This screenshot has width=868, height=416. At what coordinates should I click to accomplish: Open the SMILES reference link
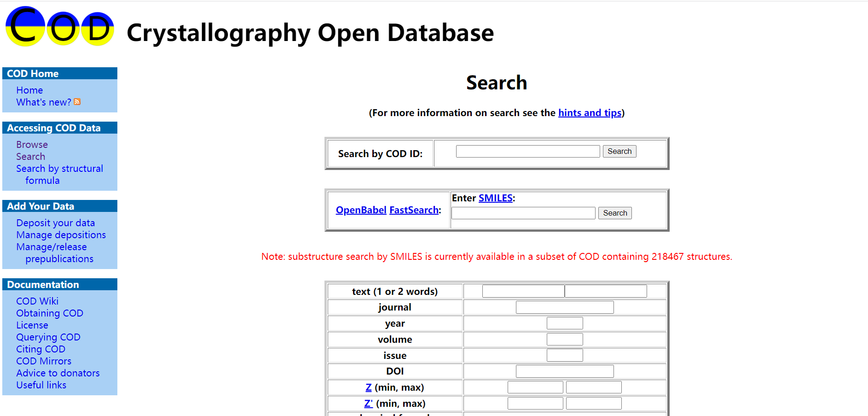[495, 198]
